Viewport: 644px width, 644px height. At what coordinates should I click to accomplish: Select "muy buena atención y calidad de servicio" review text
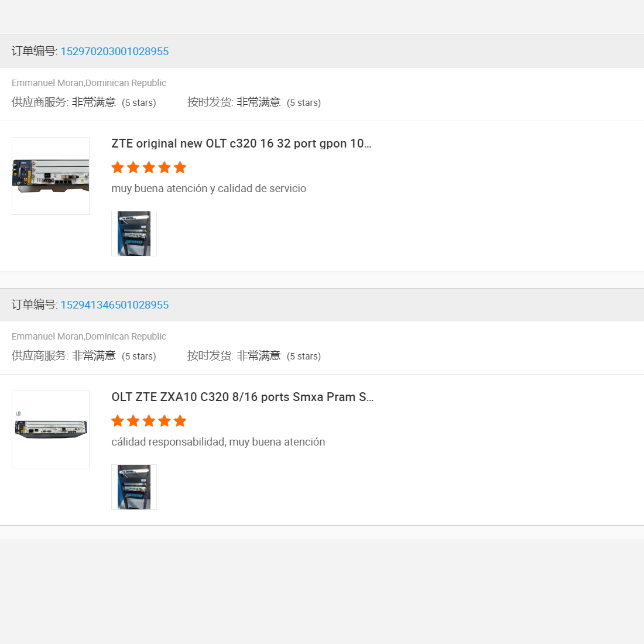[208, 189]
